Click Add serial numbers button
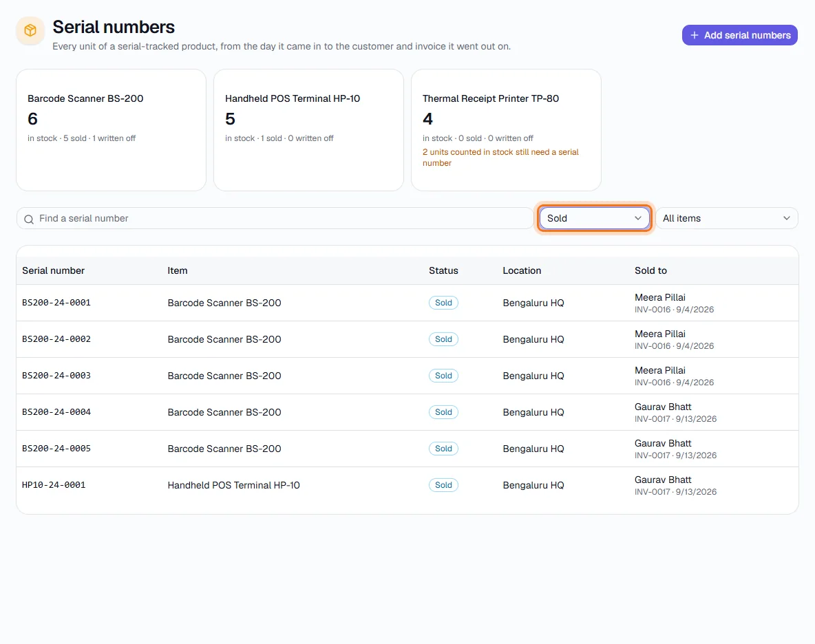The height and width of the screenshot is (644, 815). coord(740,35)
